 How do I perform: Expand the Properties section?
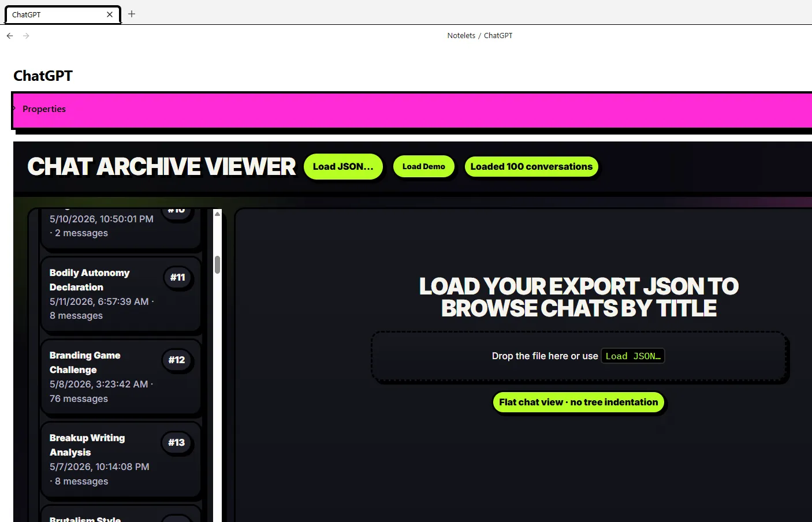click(x=44, y=109)
